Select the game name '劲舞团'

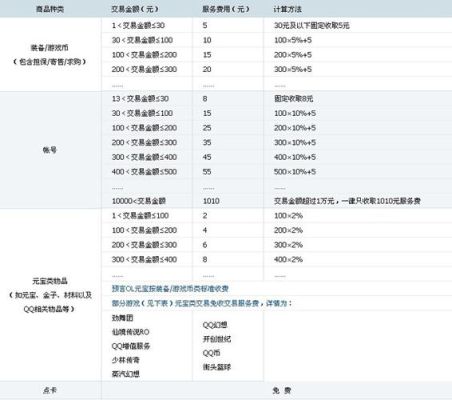click(x=122, y=318)
